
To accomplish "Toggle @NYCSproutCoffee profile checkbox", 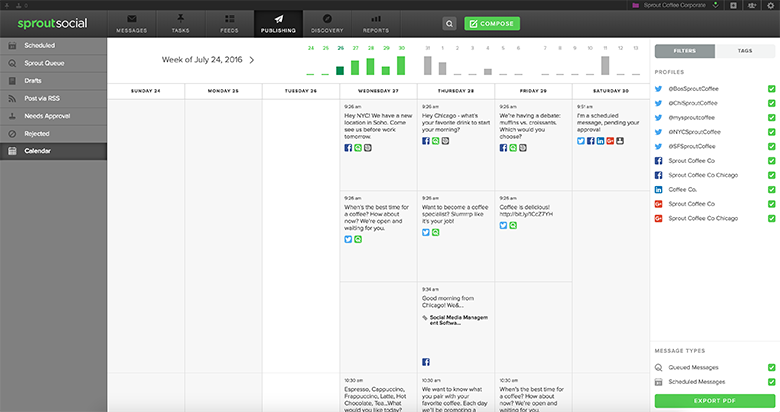I will (772, 132).
